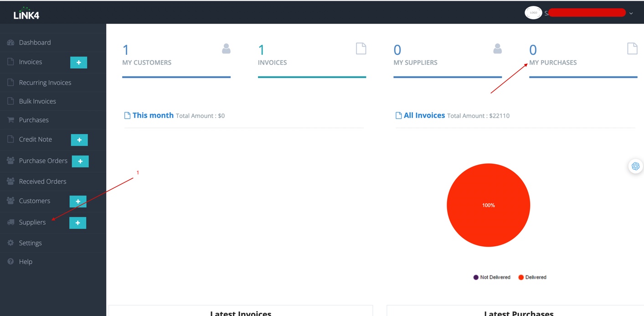Click the Latest Purchases panel heading

point(519,313)
